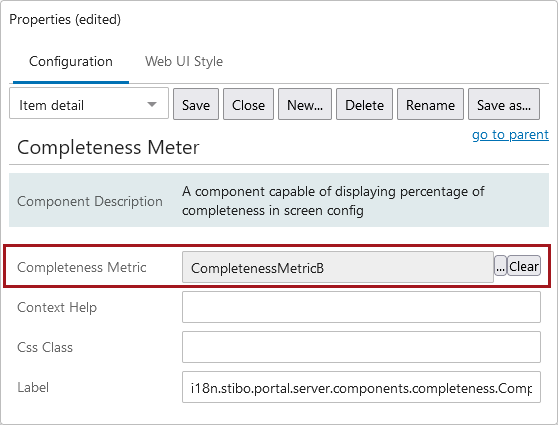Click the Rename button
Screen dimensions: 558x425
point(430,104)
